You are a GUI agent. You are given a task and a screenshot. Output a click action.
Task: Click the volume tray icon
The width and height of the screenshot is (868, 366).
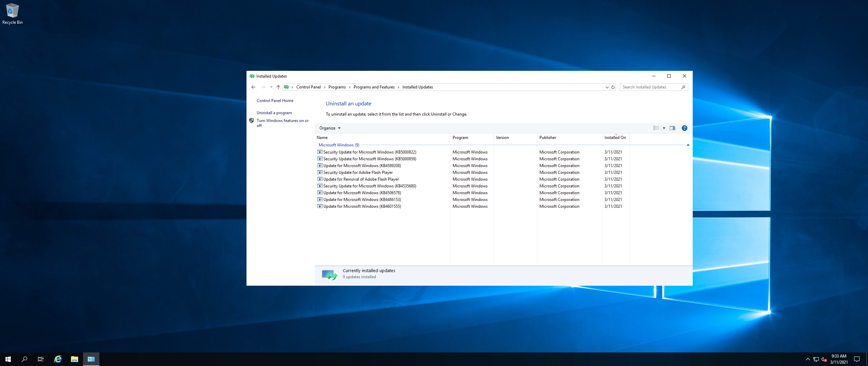[x=824, y=359]
